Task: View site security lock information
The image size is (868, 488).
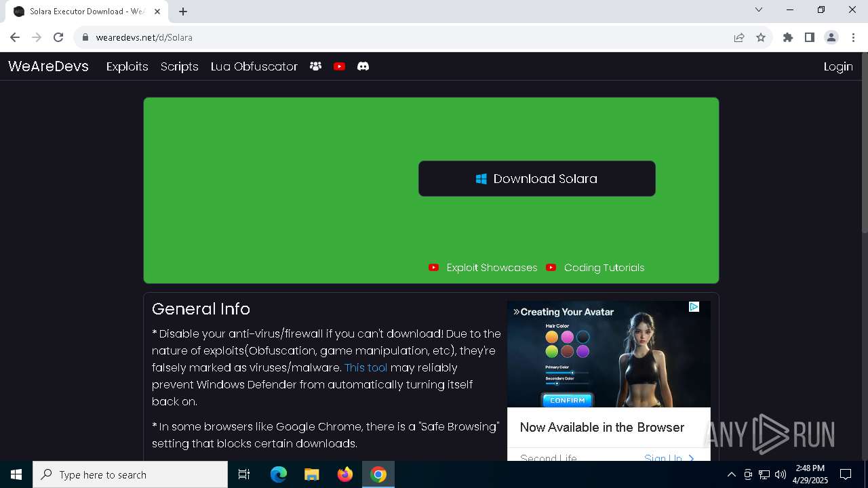Action: click(85, 37)
